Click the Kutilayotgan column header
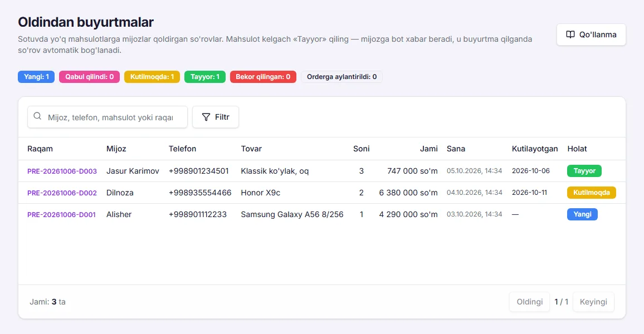The image size is (644, 334). 535,149
